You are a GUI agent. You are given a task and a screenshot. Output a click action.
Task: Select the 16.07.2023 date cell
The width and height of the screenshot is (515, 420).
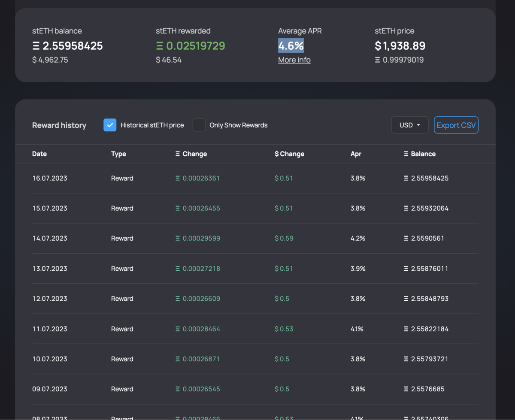point(50,178)
